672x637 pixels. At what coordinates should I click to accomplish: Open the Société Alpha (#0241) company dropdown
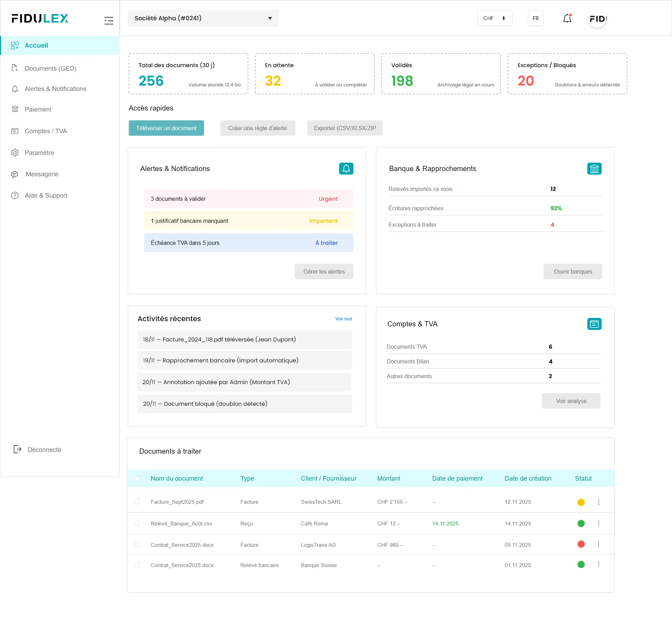203,18
